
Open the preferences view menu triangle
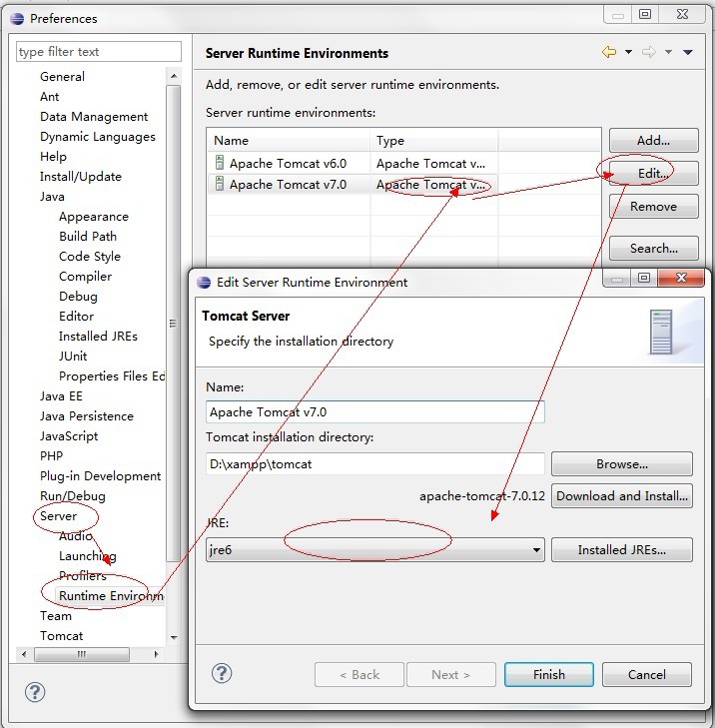[x=688, y=53]
